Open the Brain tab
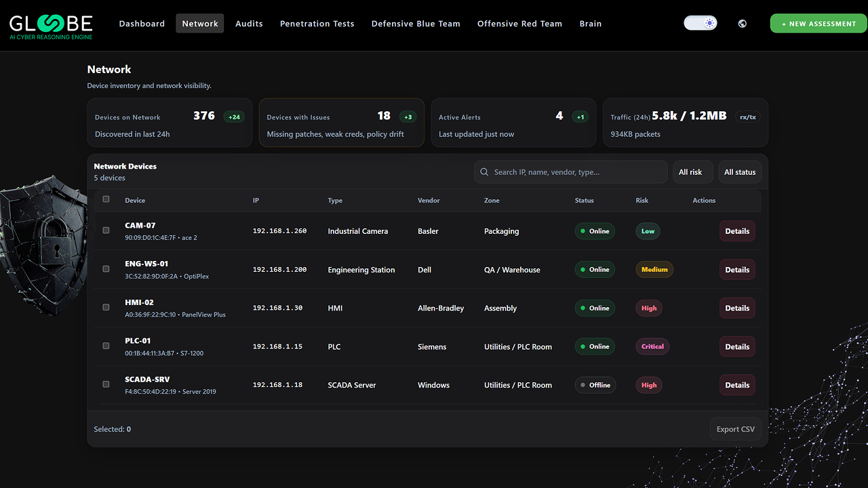The height and width of the screenshot is (488, 868). point(591,24)
